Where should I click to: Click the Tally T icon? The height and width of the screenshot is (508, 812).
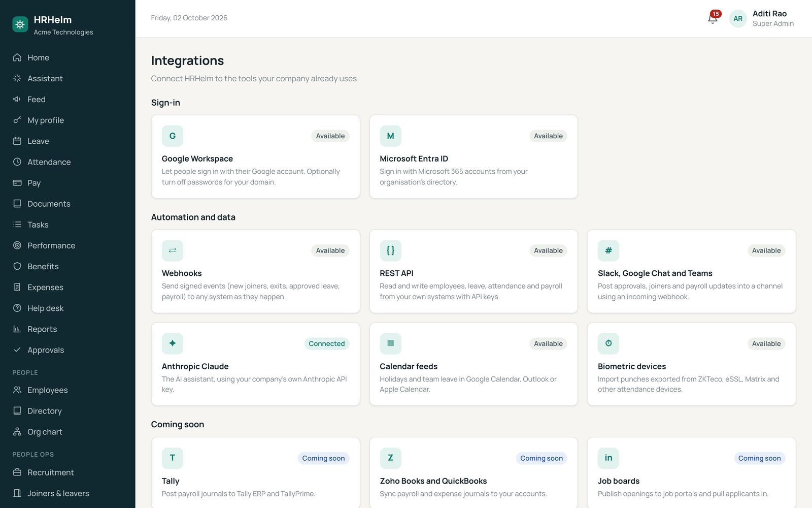pos(173,458)
